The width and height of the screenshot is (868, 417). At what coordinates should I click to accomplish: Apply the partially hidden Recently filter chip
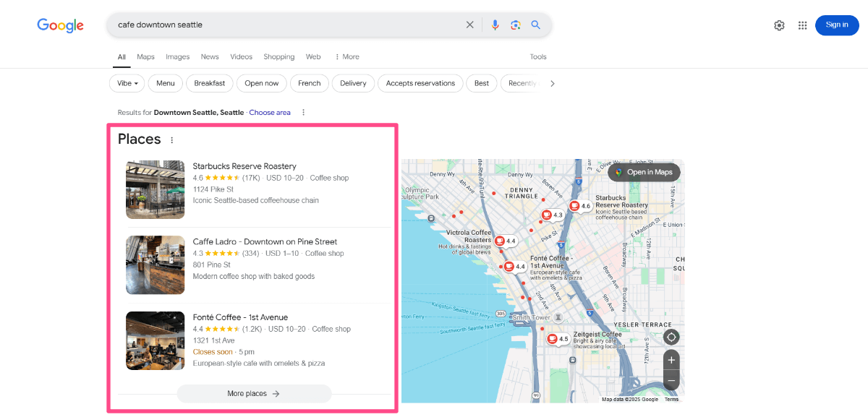tap(521, 83)
